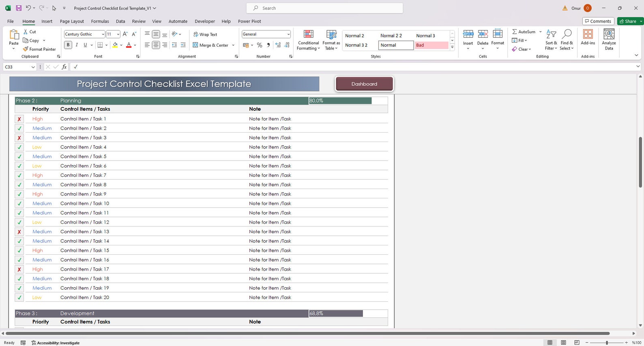Screen dimensions: 644x346
Task: Expand the number format General dropdown
Action: click(288, 34)
